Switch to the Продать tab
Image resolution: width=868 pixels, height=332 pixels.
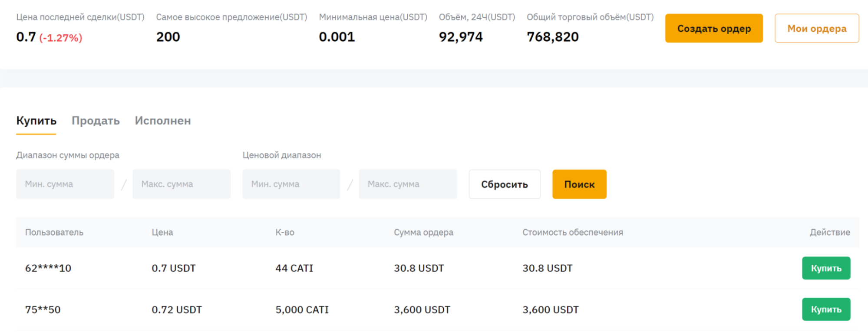tap(96, 121)
